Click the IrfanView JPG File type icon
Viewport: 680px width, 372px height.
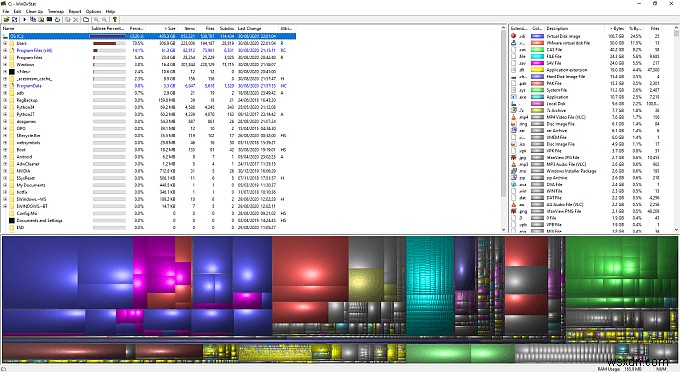pos(513,157)
